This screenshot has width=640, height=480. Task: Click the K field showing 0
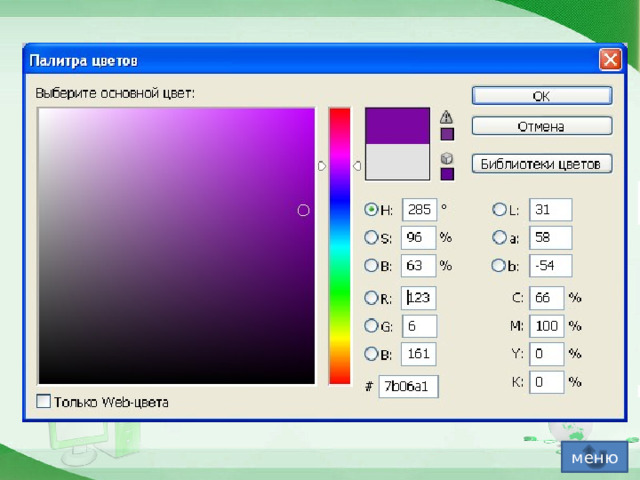[547, 382]
